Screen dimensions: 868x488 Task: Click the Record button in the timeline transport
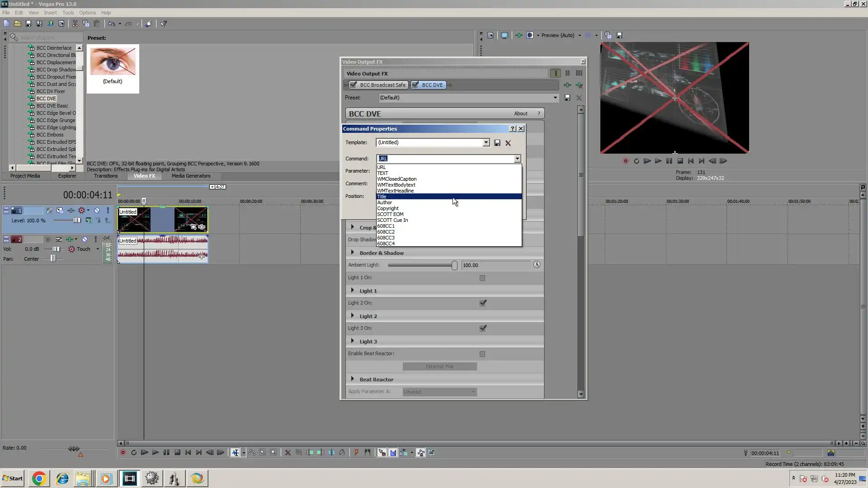click(123, 452)
